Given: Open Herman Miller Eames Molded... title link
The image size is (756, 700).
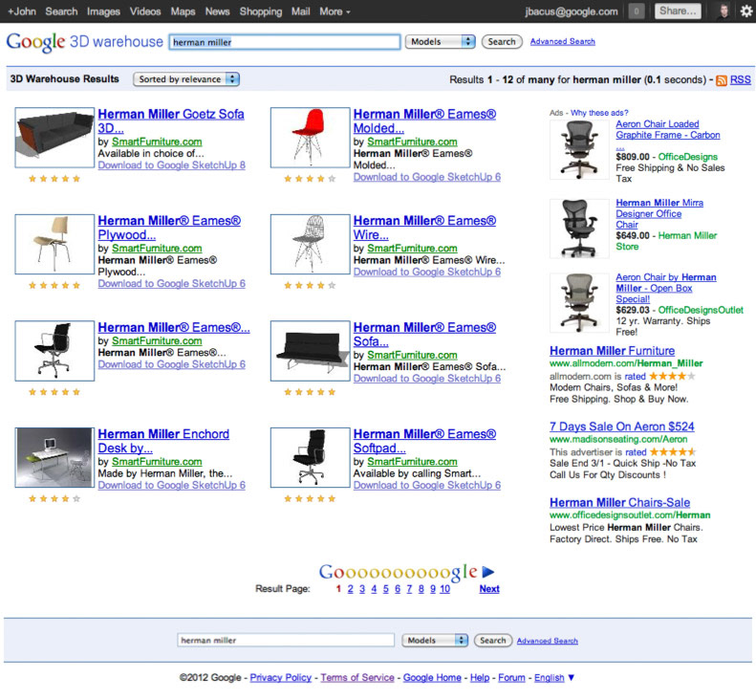Looking at the screenshot, I should coord(424,121).
